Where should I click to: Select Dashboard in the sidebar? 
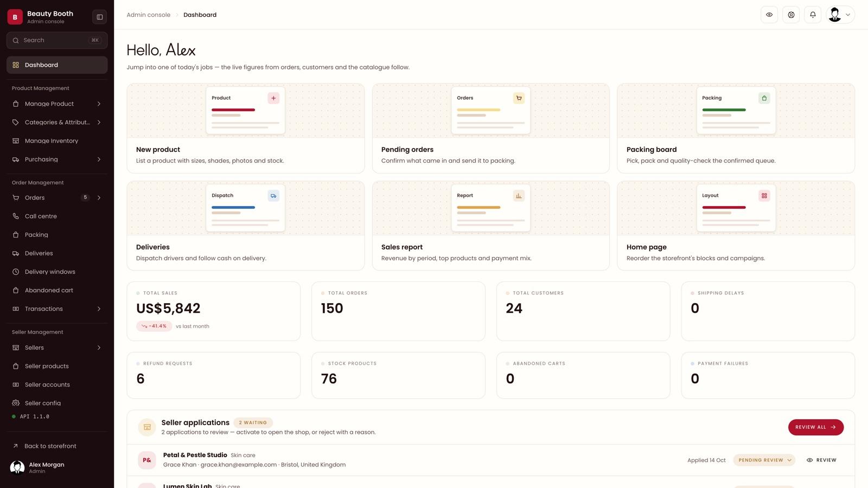pyautogui.click(x=57, y=65)
